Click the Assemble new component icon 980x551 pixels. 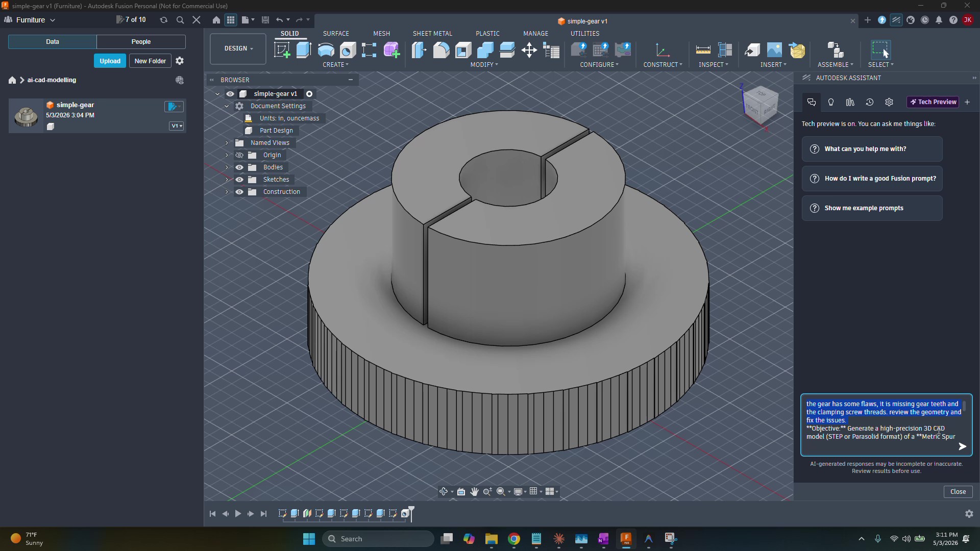[x=835, y=50]
